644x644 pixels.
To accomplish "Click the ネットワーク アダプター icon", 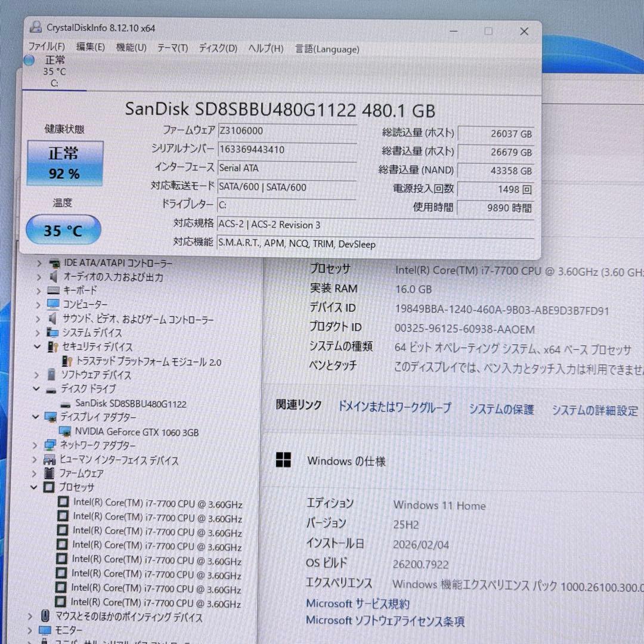I will [x=50, y=445].
